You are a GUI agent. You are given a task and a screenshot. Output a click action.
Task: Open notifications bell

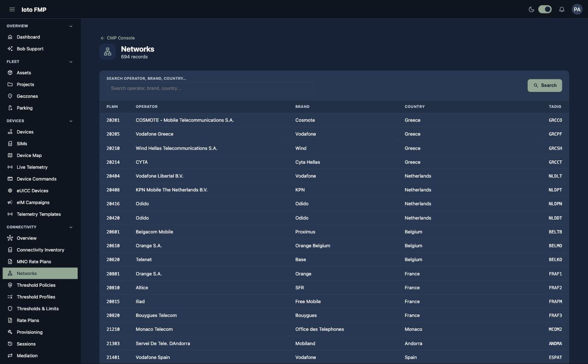pyautogui.click(x=562, y=9)
